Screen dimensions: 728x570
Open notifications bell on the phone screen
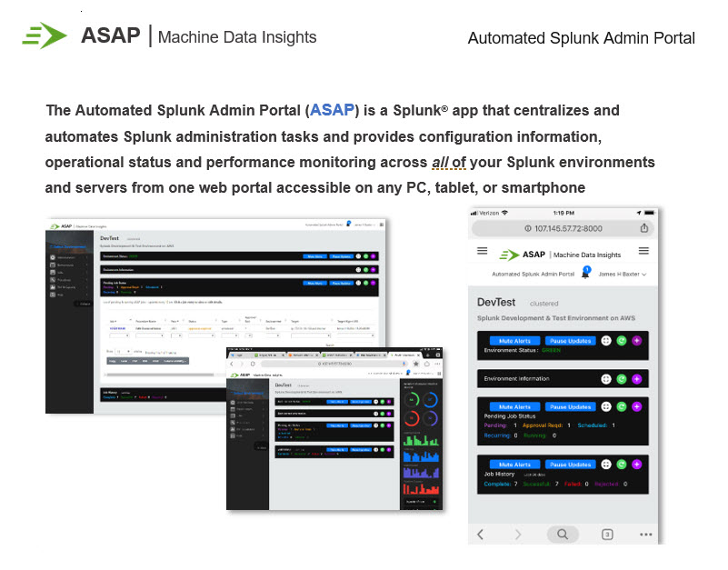[585, 273]
